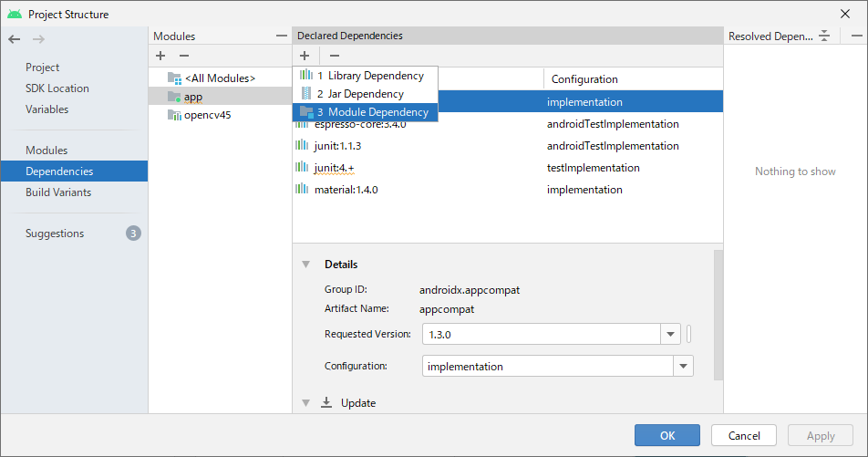Click the material:1.4.0 library icon

[x=302, y=189]
